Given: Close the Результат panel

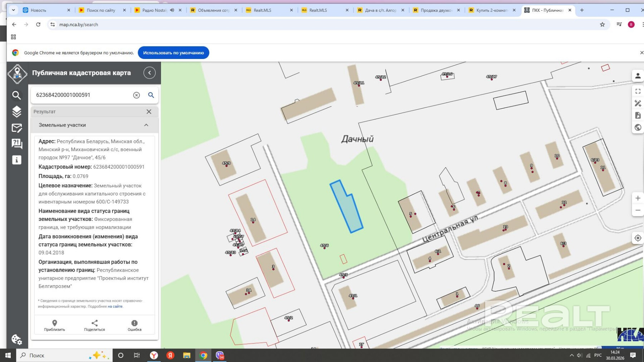Looking at the screenshot, I should (149, 111).
